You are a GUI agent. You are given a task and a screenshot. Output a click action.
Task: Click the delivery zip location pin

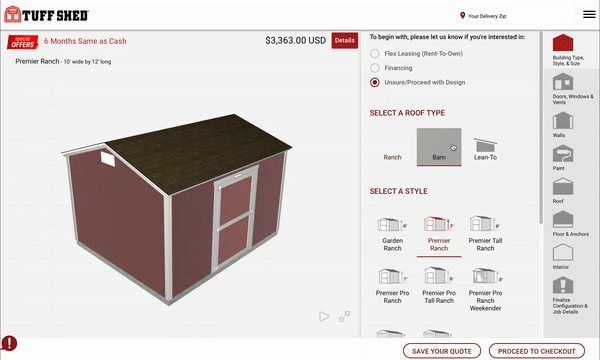(462, 15)
